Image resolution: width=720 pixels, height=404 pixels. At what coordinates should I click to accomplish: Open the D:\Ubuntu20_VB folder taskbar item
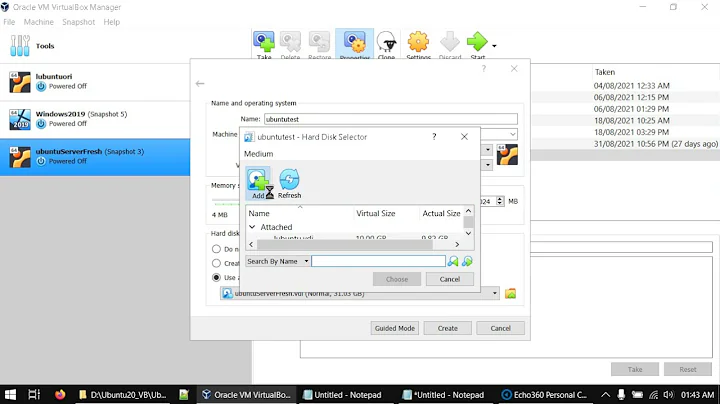tap(123, 394)
